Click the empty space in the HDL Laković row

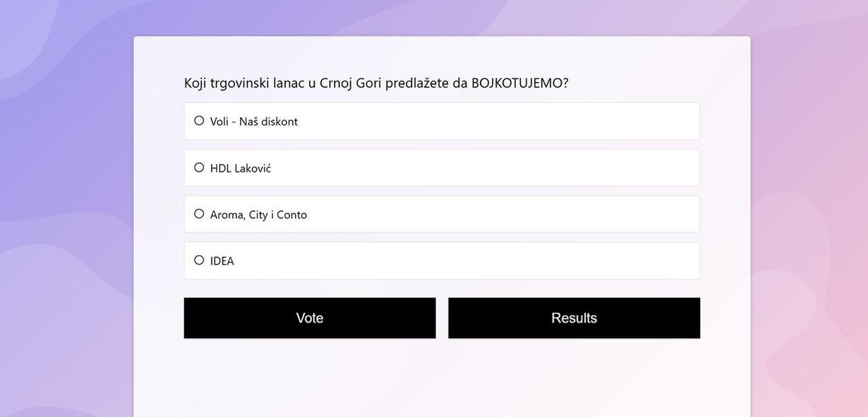pos(500,168)
